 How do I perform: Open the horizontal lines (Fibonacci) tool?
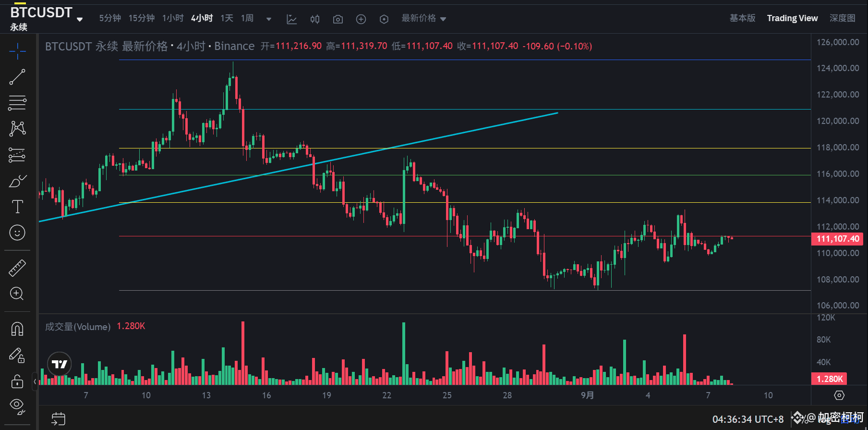(x=17, y=103)
